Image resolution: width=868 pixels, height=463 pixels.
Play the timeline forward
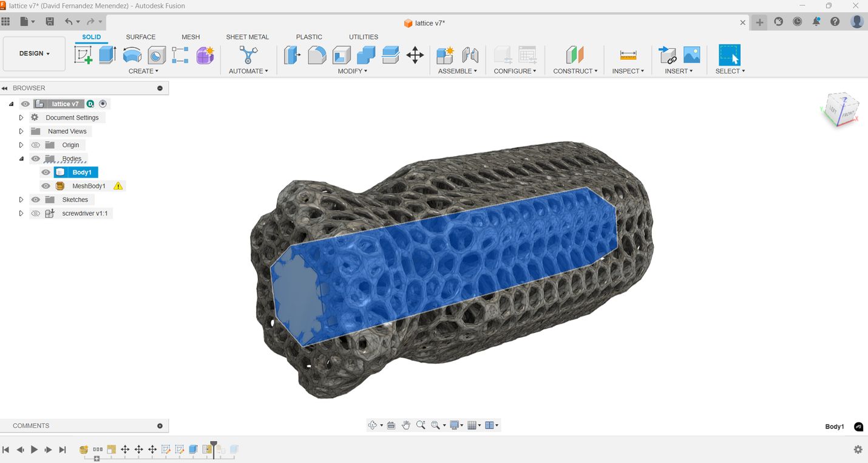pos(34,450)
